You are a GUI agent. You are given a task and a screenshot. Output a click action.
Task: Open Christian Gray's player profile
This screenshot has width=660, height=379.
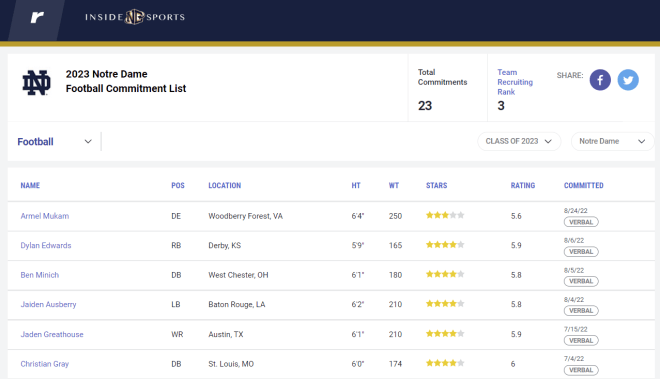coord(45,364)
